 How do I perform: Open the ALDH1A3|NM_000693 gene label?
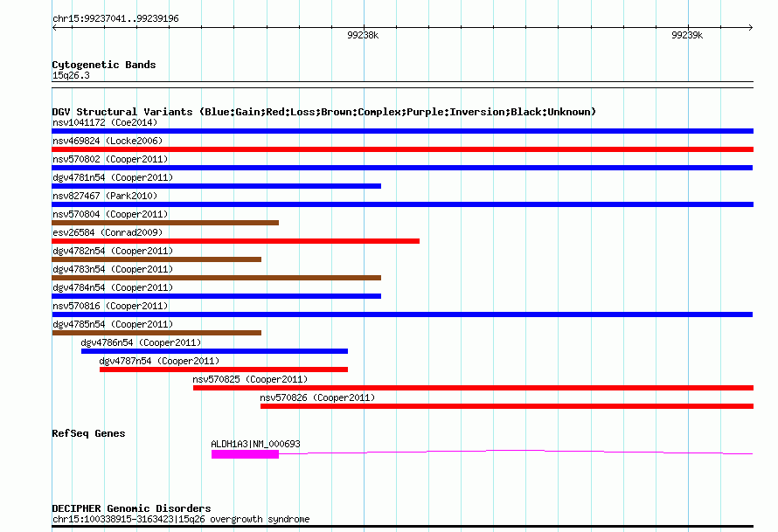255,444
